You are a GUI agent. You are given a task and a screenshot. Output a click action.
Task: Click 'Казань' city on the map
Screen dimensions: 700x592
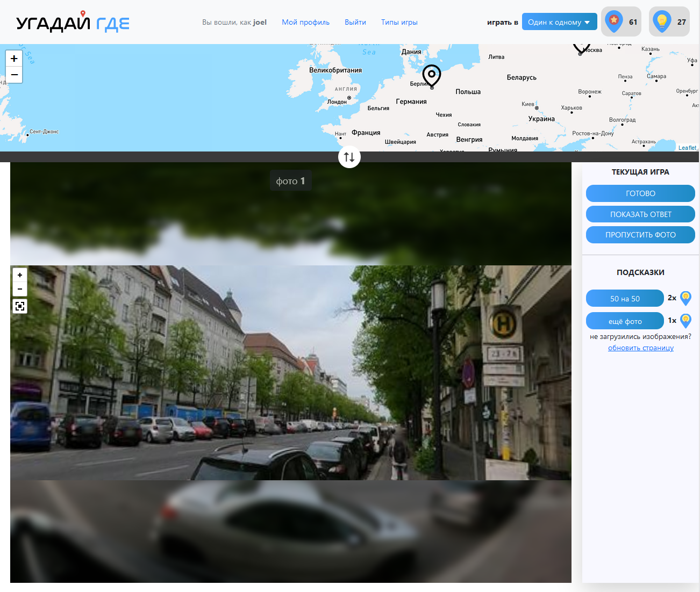pos(651,49)
